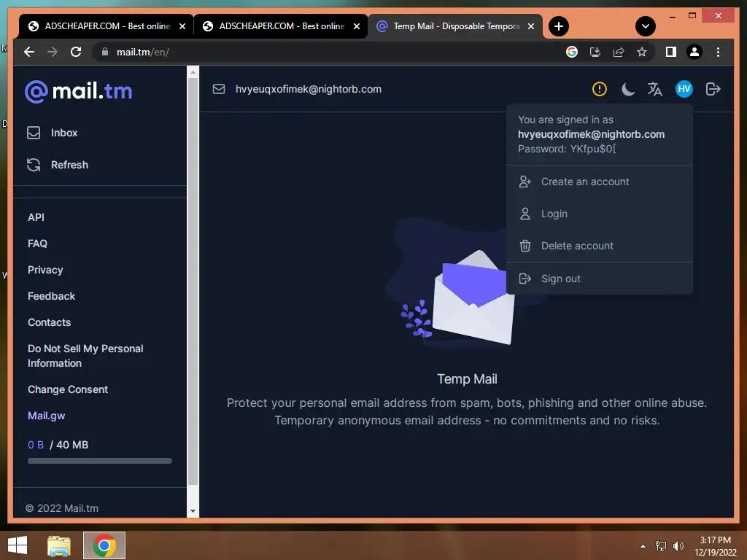Viewport: 747px width, 560px height.
Task: Go forward in the browser
Action: (x=53, y=52)
